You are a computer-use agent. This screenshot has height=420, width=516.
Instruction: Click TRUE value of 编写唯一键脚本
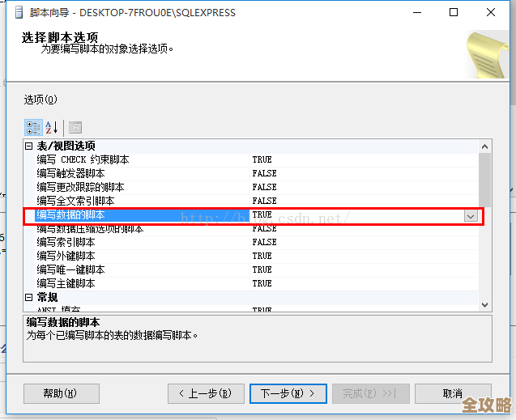click(x=262, y=270)
